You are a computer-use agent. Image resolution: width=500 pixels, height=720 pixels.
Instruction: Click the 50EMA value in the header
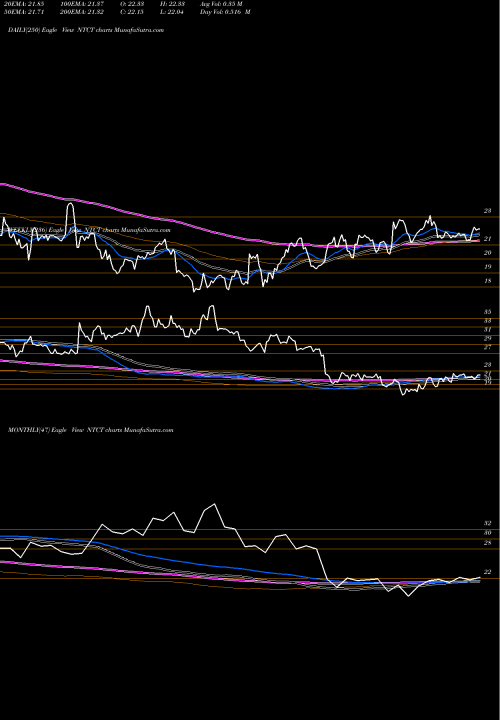(24, 12)
